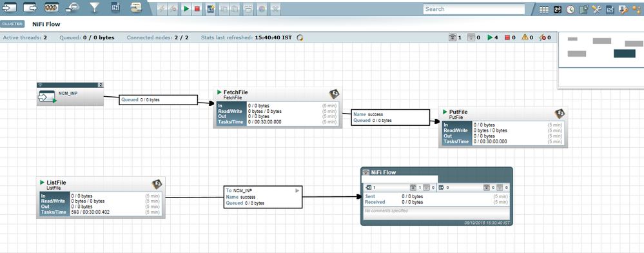Viewport: 644px width, 253px height.
Task: Select the Remote Process Group icon
Action: (x=72, y=7)
